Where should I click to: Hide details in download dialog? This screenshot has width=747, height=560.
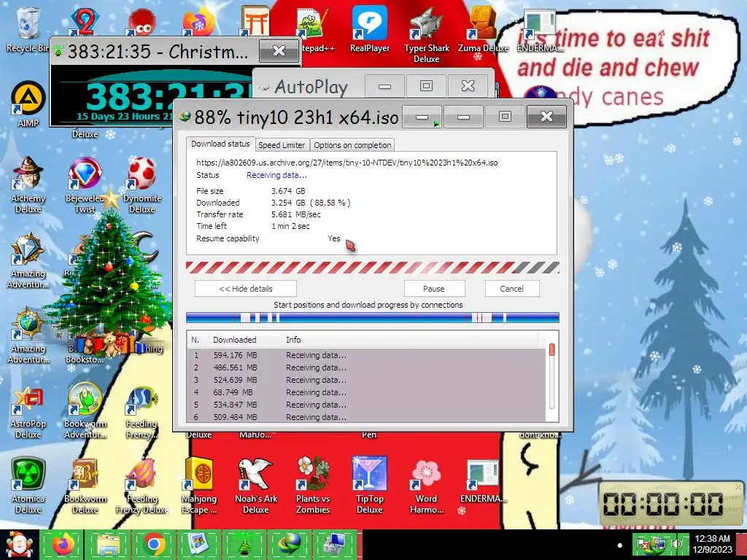245,289
